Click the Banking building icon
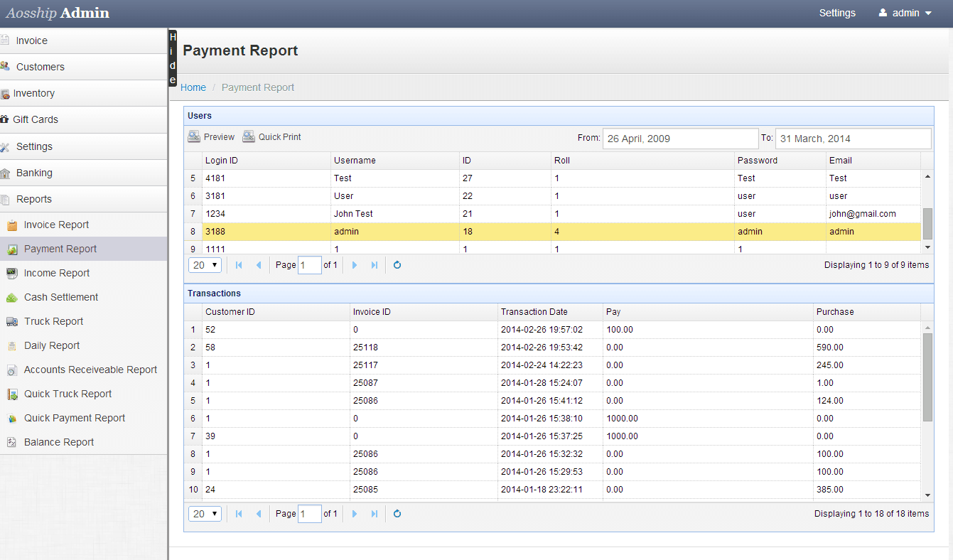The image size is (953, 560). (x=5, y=173)
